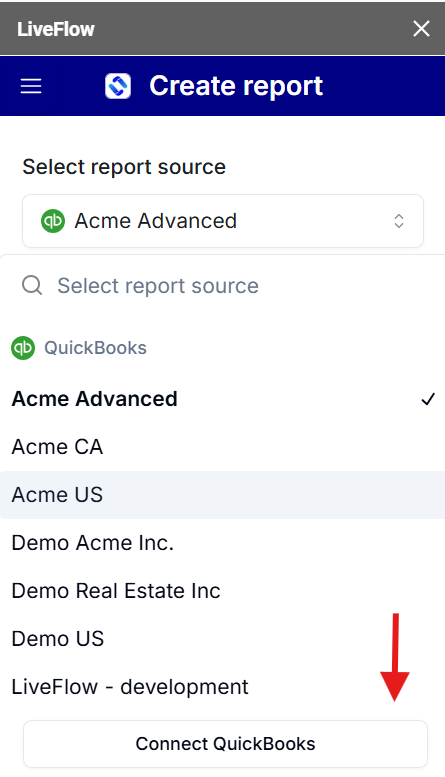Click the checkmark next to Acme Advanced
Screen dimensions: 445x777
428,399
